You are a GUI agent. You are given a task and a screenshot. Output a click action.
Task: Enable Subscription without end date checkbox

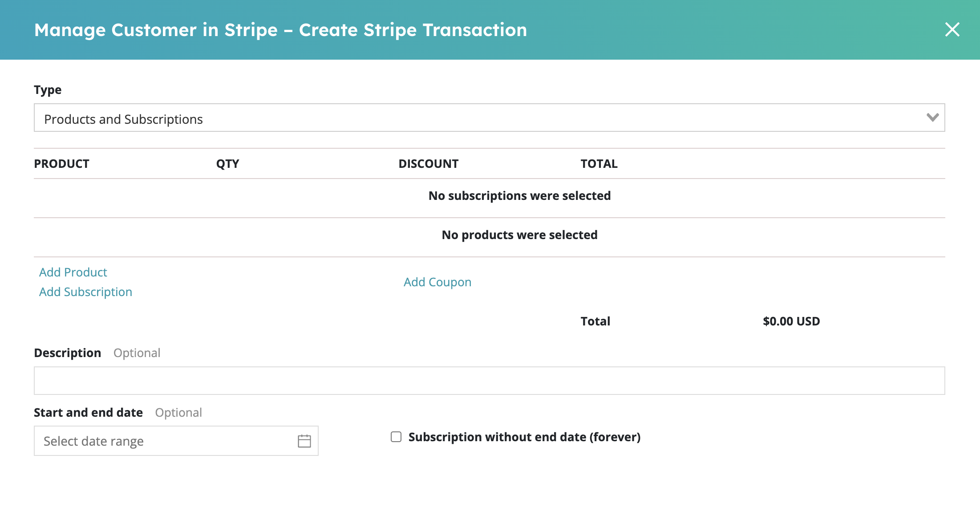[396, 437]
